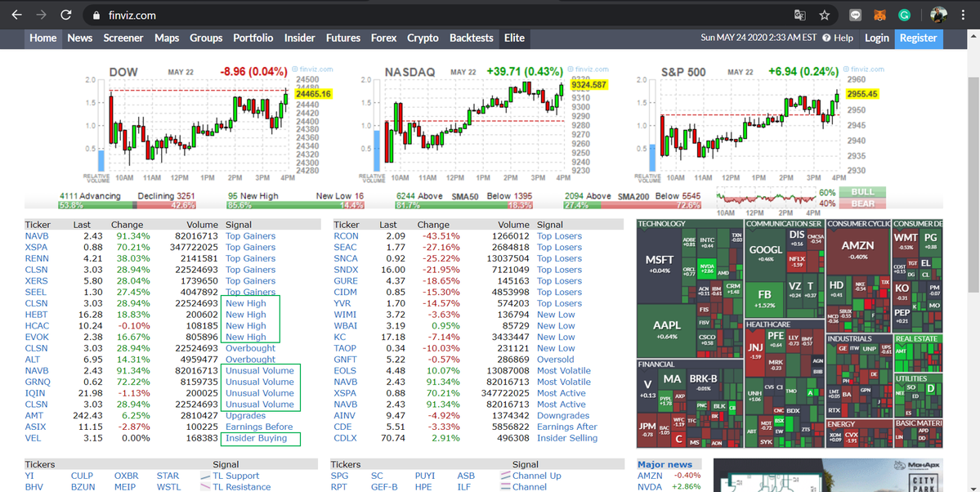This screenshot has width=980, height=492.
Task: Click the Earnings After signal link
Action: (x=567, y=427)
